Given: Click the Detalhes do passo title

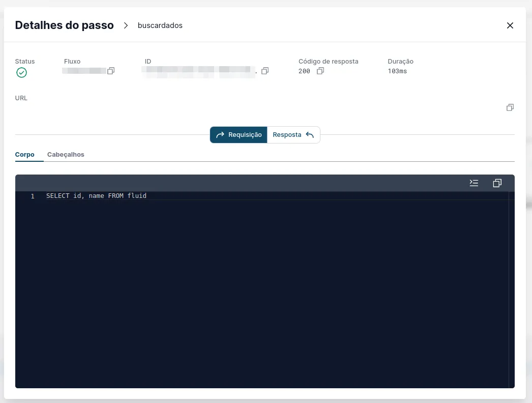Looking at the screenshot, I should (x=65, y=25).
